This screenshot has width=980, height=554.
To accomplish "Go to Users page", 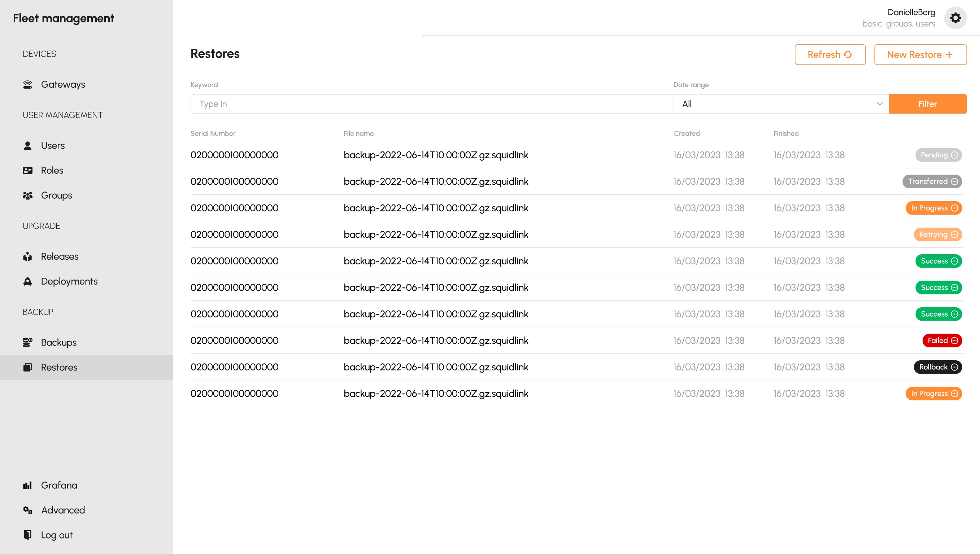I will (86, 146).
